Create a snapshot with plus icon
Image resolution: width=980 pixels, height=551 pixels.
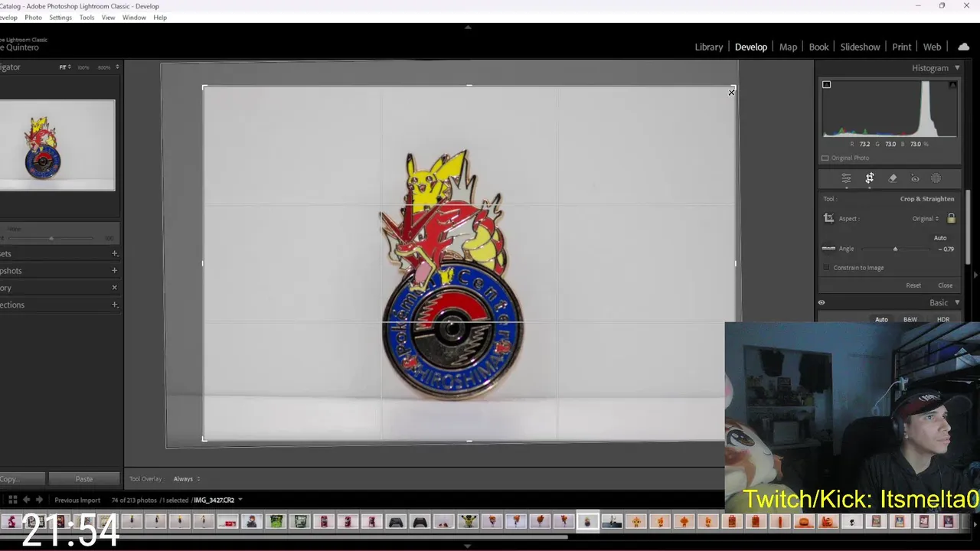[x=115, y=270]
